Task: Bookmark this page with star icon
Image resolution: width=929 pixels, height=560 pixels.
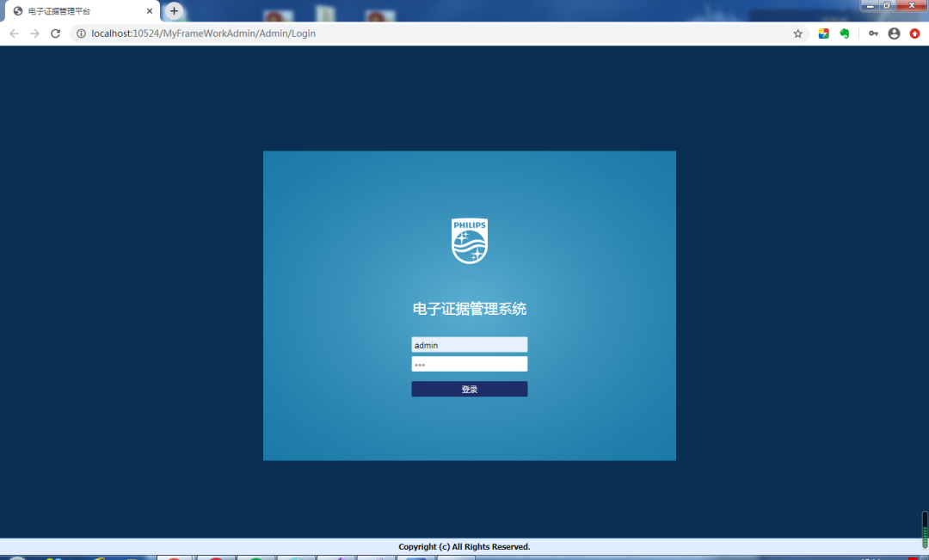Action: (798, 34)
